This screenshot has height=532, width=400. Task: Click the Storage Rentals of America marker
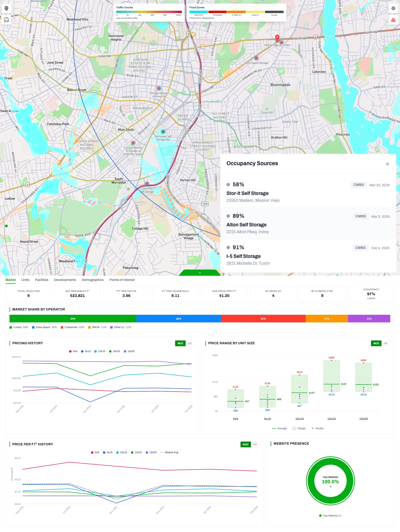[x=159, y=88]
